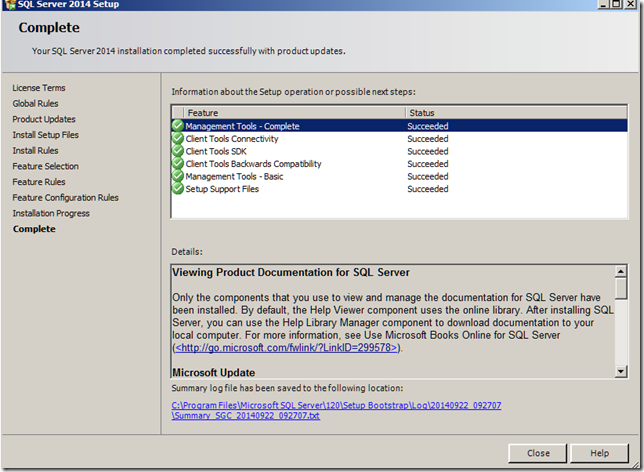
Task: Click the Install Rules step
Action: coord(35,150)
